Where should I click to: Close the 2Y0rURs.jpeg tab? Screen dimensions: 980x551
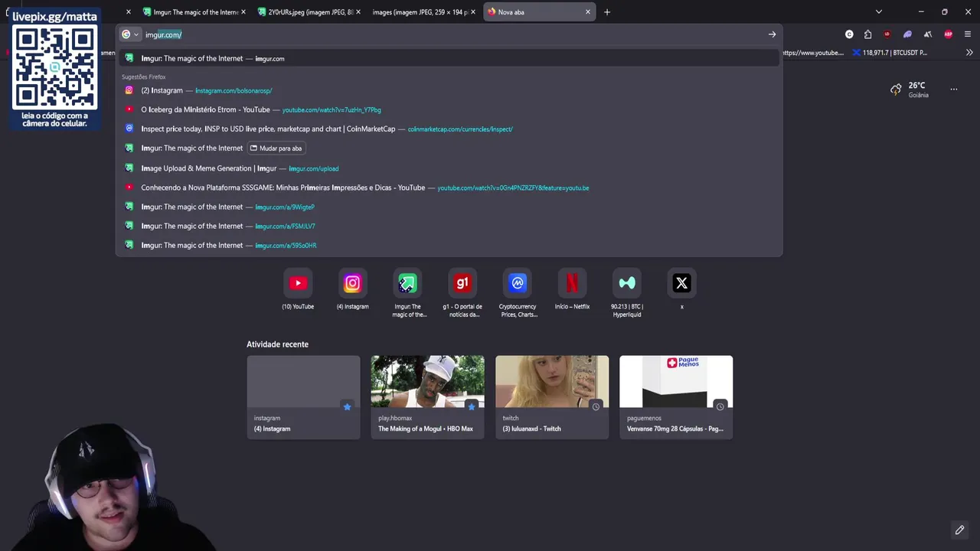click(358, 12)
